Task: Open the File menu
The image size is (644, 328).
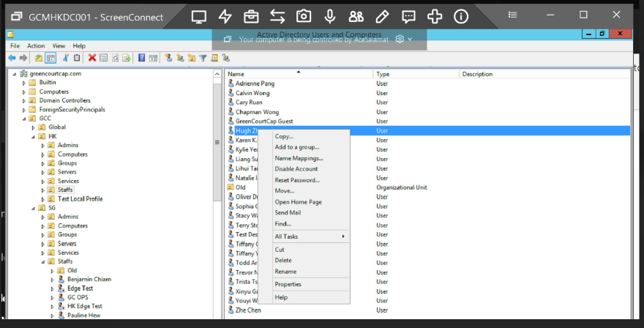Action: (x=15, y=45)
